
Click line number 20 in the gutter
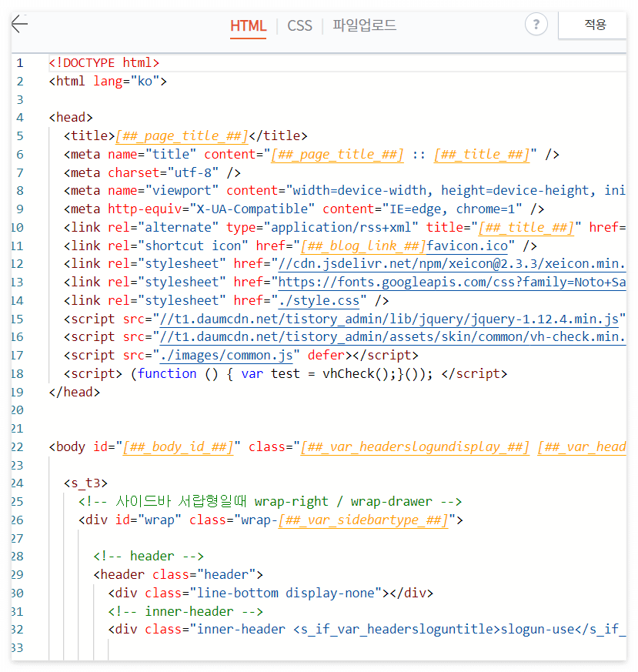(x=17, y=410)
